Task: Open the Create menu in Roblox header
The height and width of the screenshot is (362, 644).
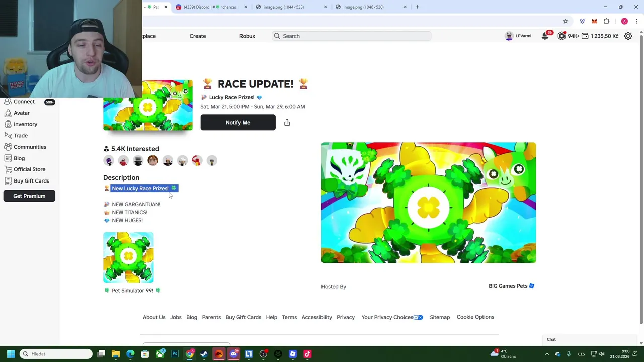Action: (198, 36)
